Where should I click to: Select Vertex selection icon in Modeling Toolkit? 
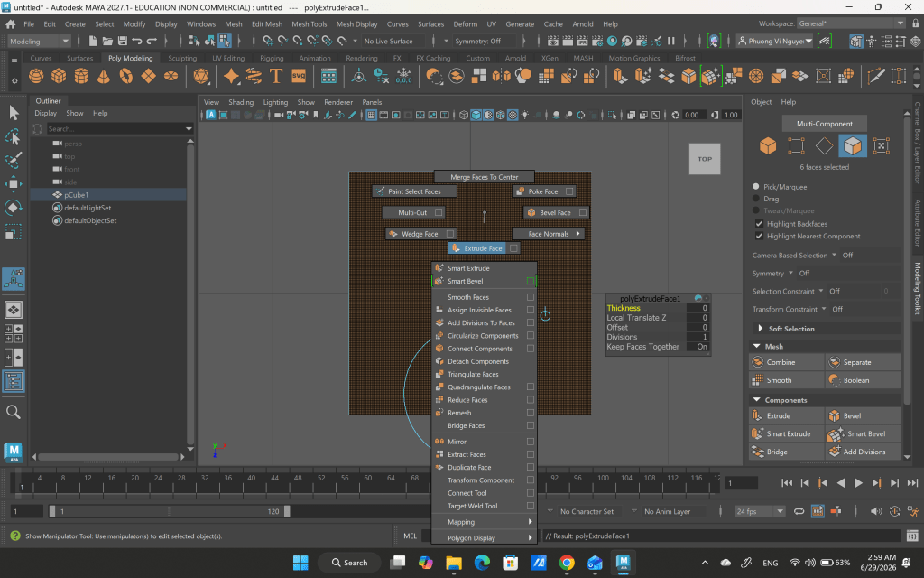(796, 145)
